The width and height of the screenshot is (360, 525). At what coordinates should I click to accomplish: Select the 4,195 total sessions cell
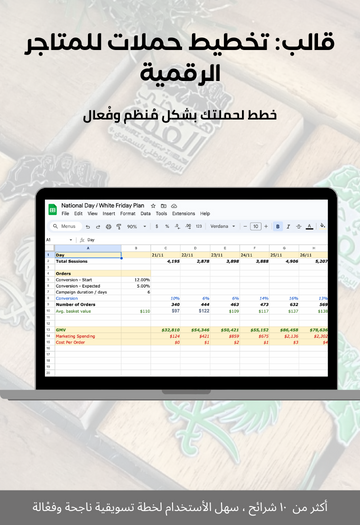pos(166,261)
